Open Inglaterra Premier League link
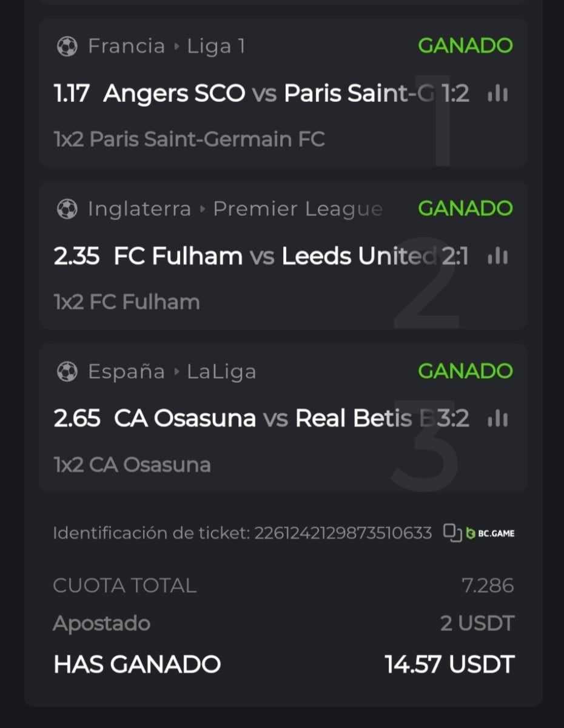Viewport: 564px width, 728px height. pos(235,209)
